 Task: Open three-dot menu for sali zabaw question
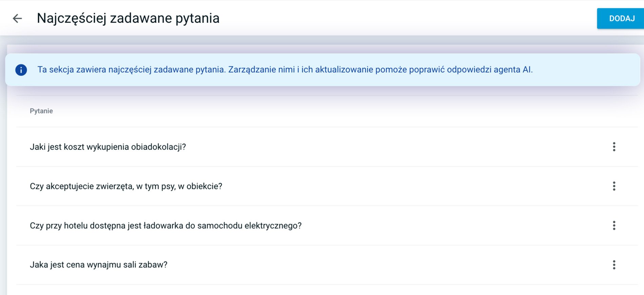614,265
